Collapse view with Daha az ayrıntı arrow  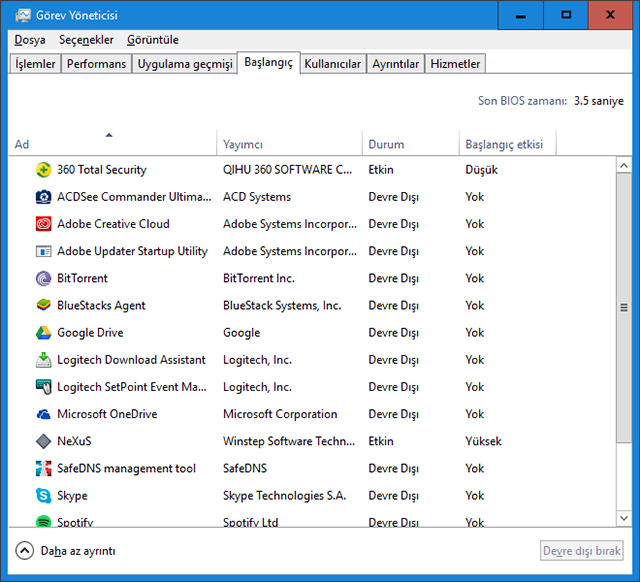point(24,551)
